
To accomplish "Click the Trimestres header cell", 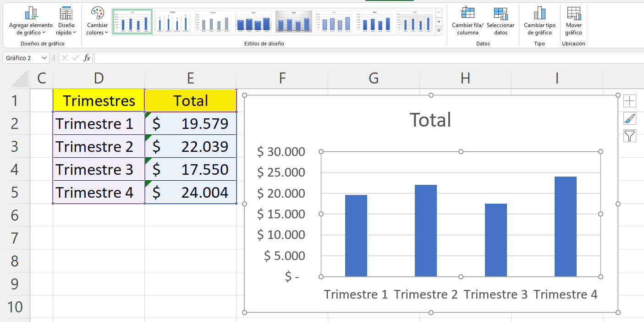I will tap(99, 100).
